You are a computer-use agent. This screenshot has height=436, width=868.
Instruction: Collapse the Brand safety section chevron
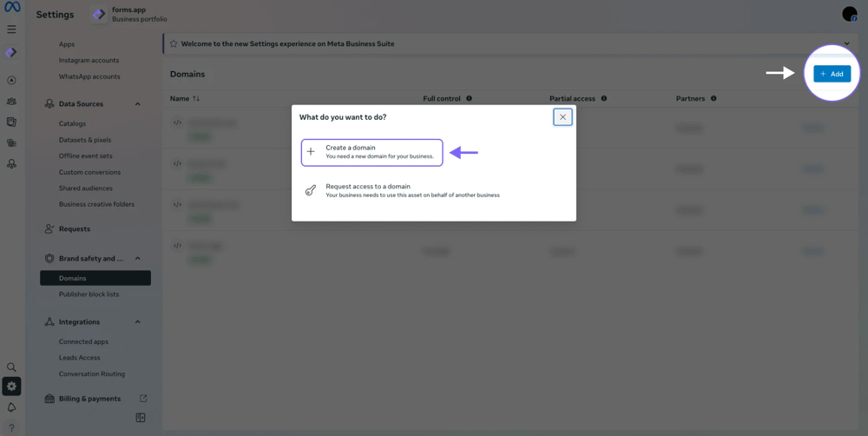[138, 259]
